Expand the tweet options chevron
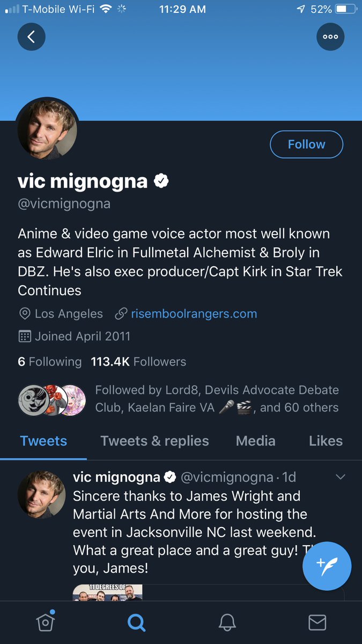The image size is (362, 644). (340, 477)
